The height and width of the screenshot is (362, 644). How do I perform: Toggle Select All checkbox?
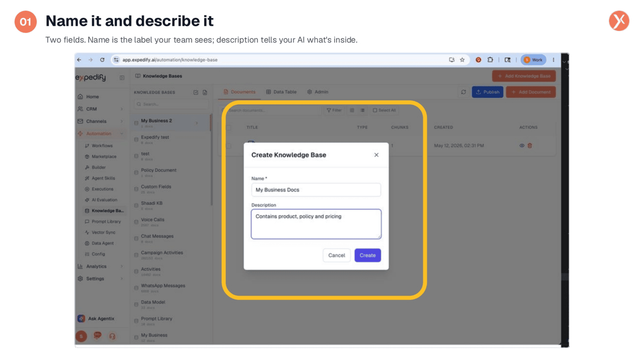tap(375, 110)
